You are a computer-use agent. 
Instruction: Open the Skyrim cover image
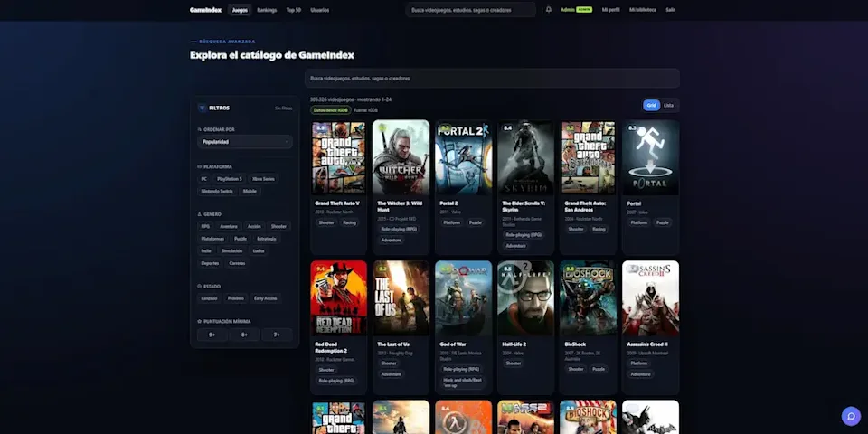526,157
